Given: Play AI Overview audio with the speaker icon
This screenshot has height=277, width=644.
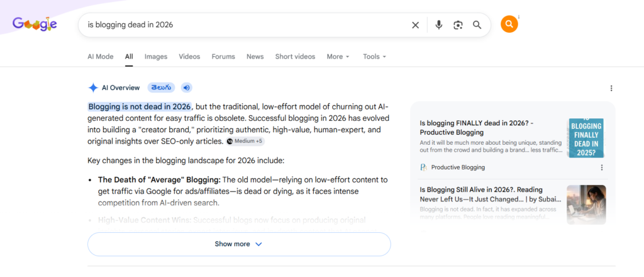Looking at the screenshot, I should point(186,88).
